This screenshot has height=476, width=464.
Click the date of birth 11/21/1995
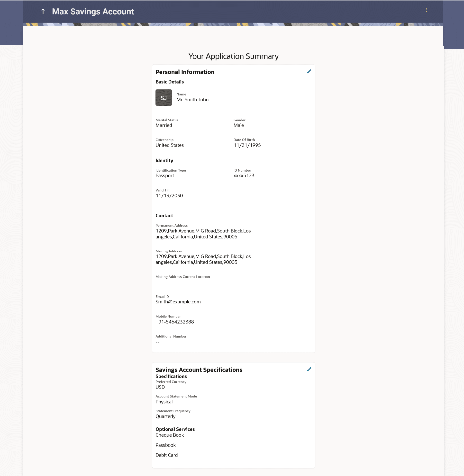click(x=247, y=145)
